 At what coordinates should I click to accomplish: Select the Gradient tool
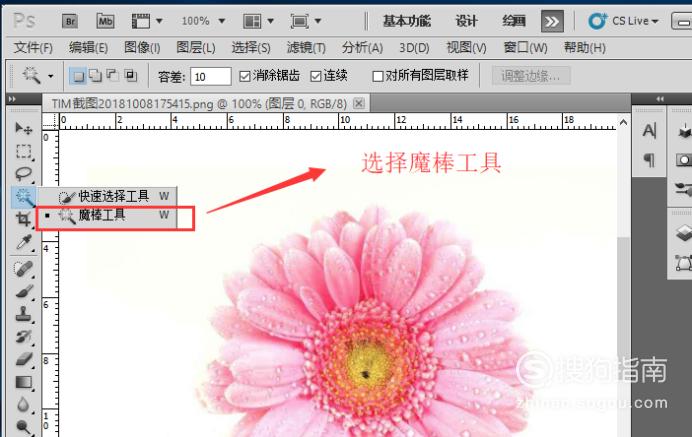24,382
